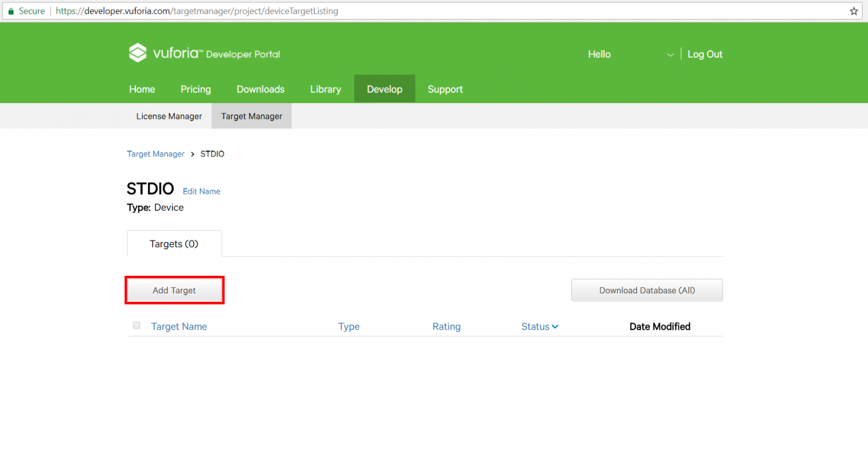Select the Target Manager sub-tab
Viewport: 868px width, 456px height.
coord(252,116)
